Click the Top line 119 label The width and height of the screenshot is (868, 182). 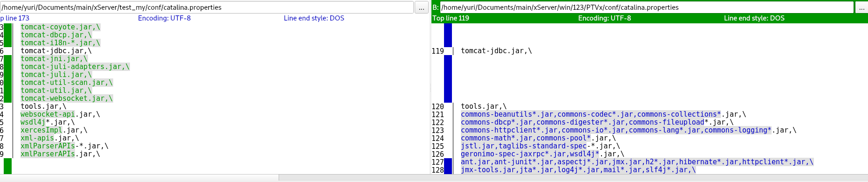pos(451,18)
